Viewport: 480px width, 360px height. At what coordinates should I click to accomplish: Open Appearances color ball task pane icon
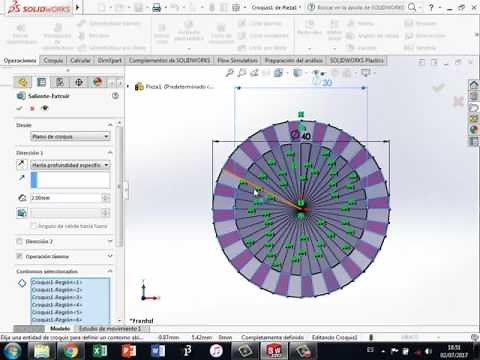[x=474, y=130]
